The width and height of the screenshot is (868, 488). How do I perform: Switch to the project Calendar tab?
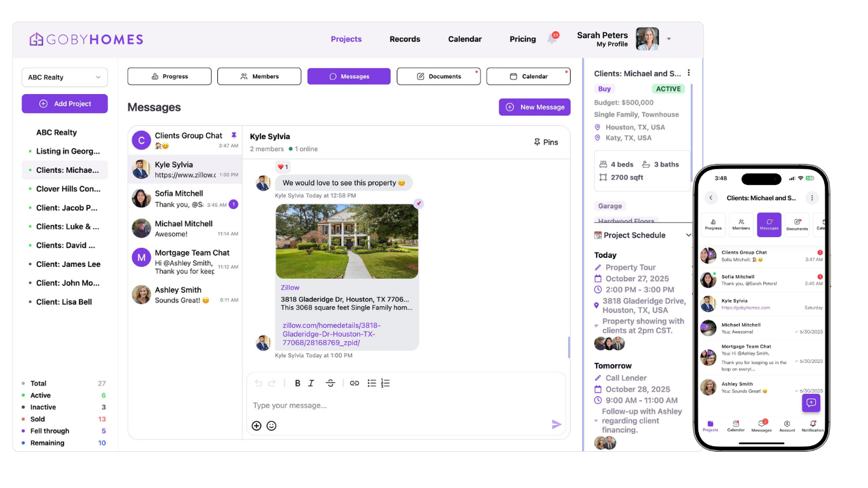click(x=529, y=76)
